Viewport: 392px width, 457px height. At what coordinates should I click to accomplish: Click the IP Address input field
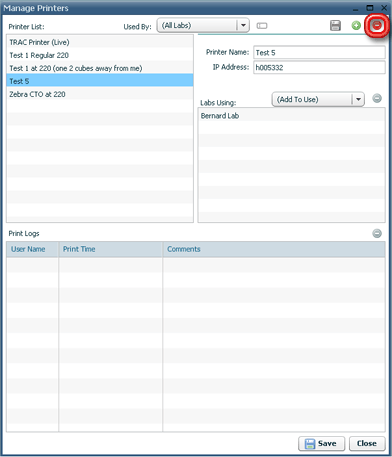point(319,67)
